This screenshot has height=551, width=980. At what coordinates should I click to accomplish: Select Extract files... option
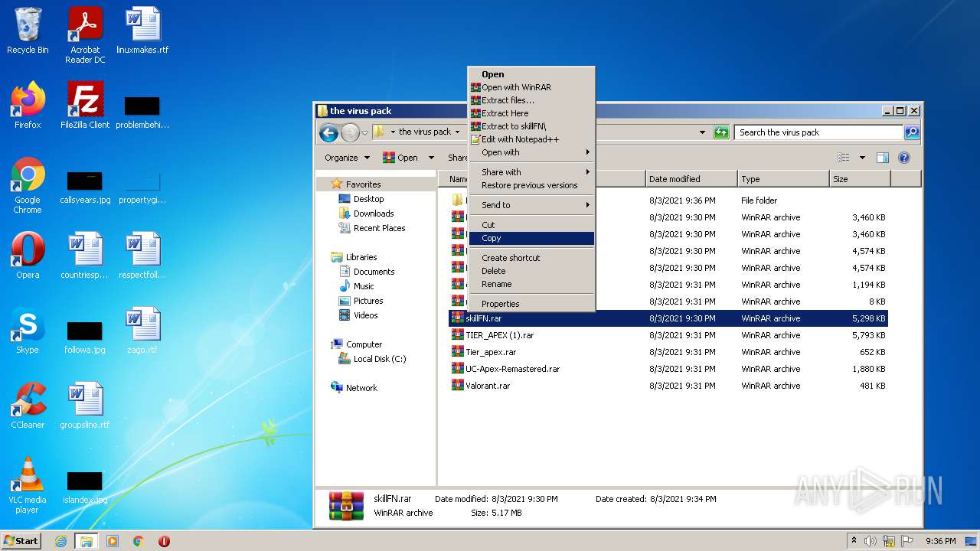[x=531, y=100]
